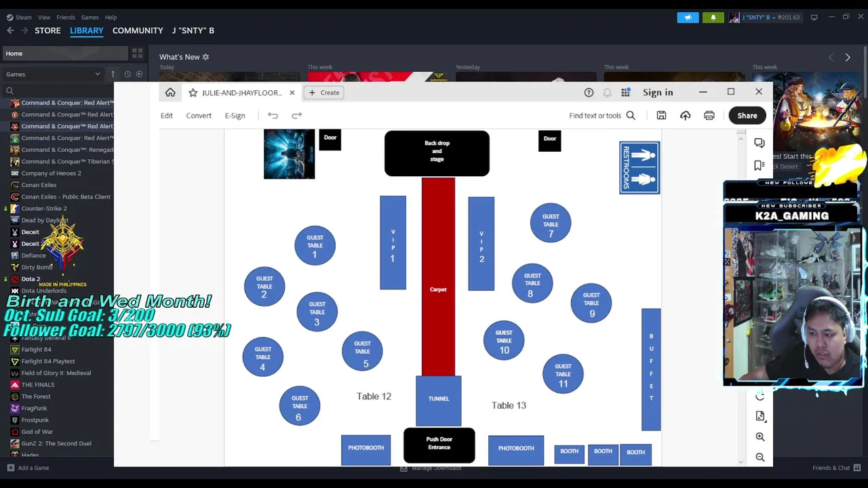Switch to Steam COMMUNITY tab
This screenshot has width=868, height=488.
click(x=138, y=30)
